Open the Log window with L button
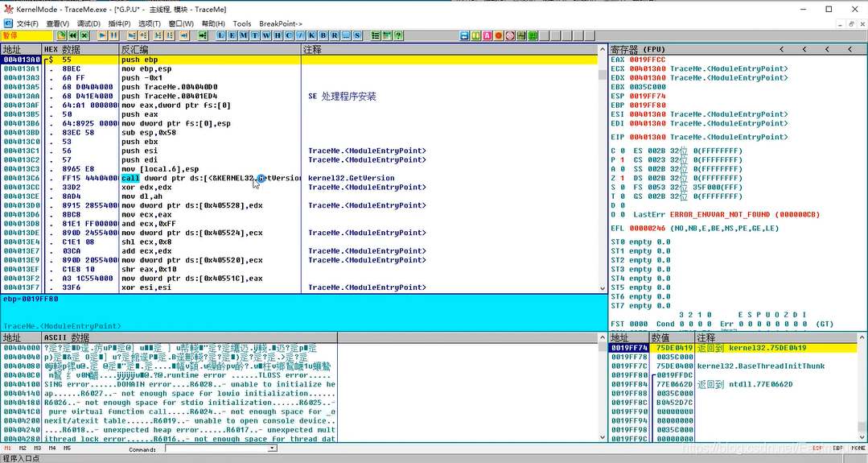 (220, 35)
